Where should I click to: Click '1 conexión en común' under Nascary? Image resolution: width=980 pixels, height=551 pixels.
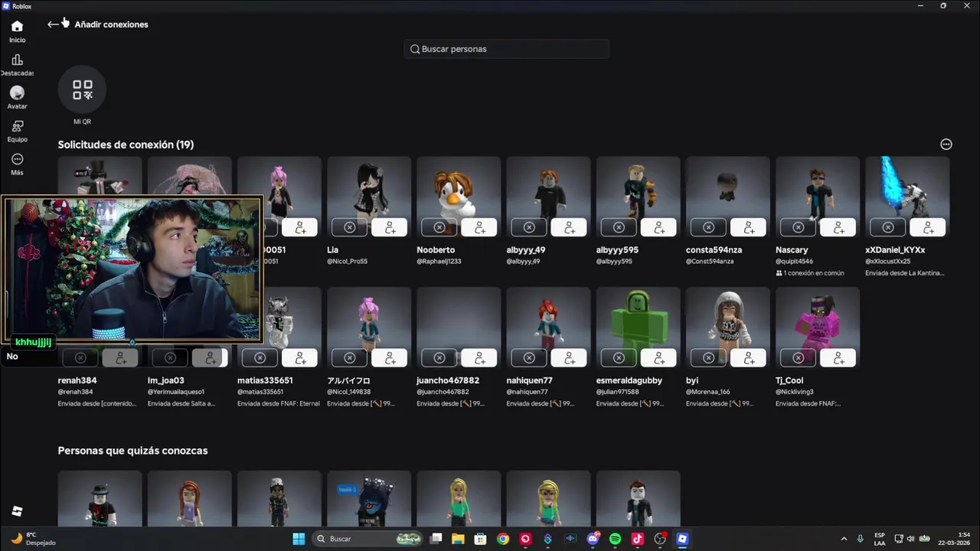(x=810, y=273)
